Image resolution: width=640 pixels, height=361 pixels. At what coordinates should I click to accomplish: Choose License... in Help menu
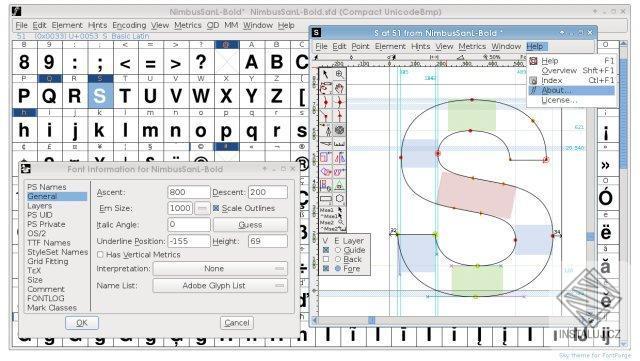click(571, 100)
